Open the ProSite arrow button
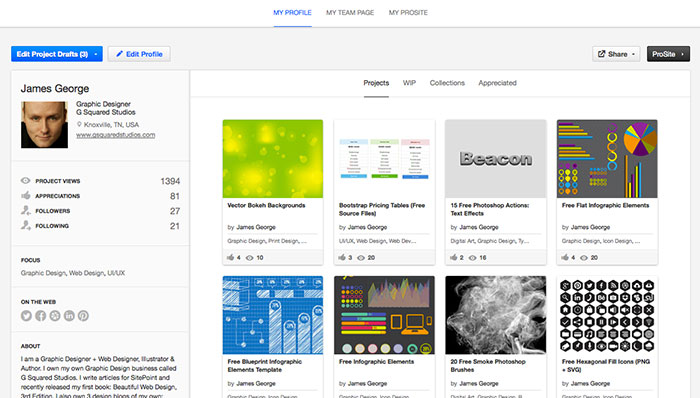The width and height of the screenshot is (700, 398). pos(668,54)
